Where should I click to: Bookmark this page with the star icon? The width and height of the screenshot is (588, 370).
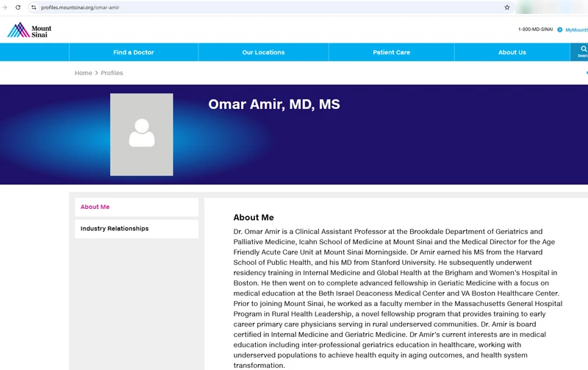click(x=507, y=7)
